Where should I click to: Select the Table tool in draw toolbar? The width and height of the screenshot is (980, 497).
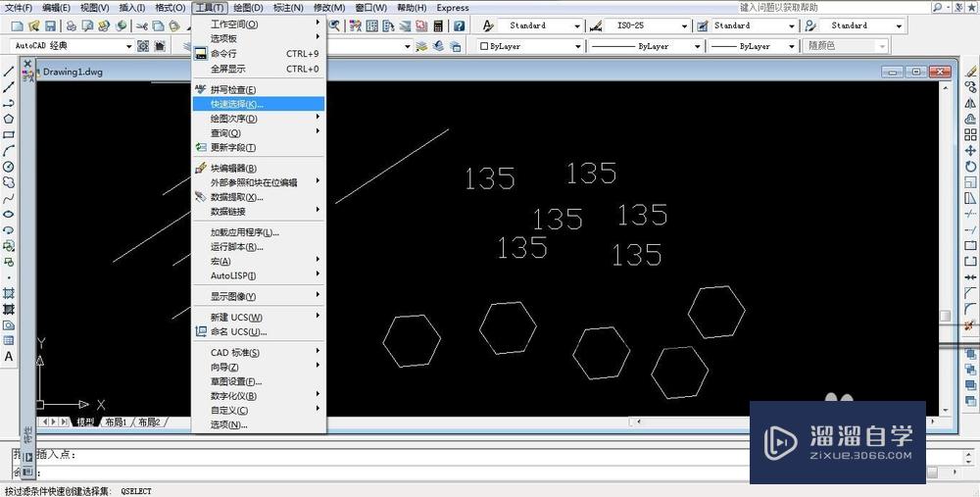8,341
